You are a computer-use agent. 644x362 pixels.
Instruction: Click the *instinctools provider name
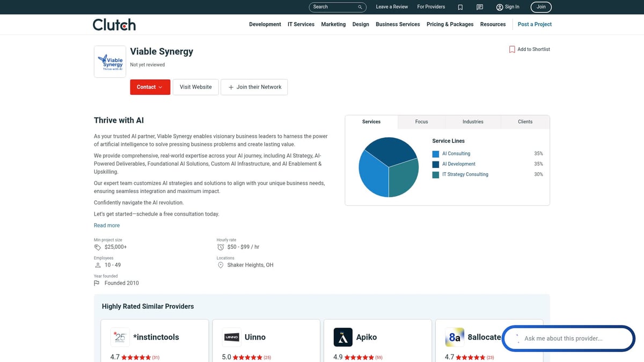(156, 337)
